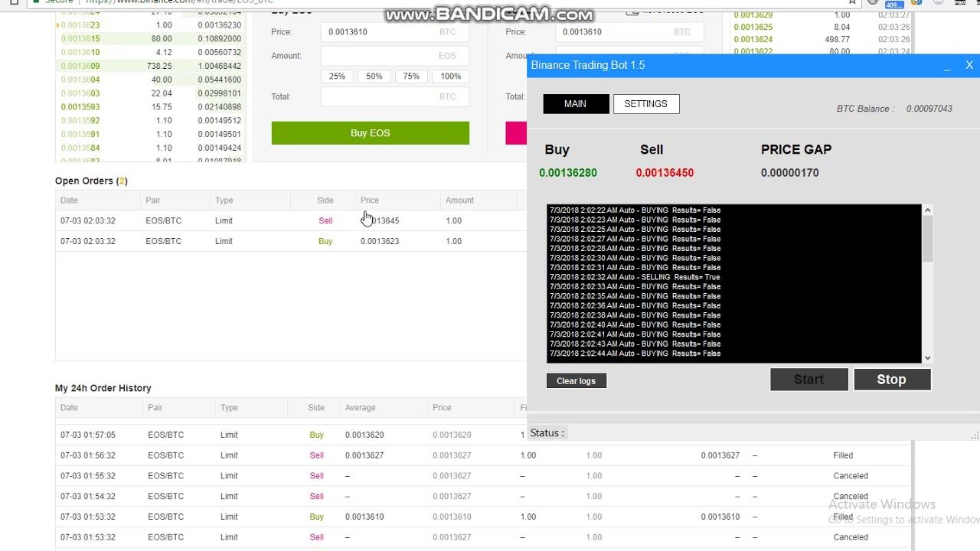Click the Buy EOS green button
The width and height of the screenshot is (980, 551).
point(370,133)
